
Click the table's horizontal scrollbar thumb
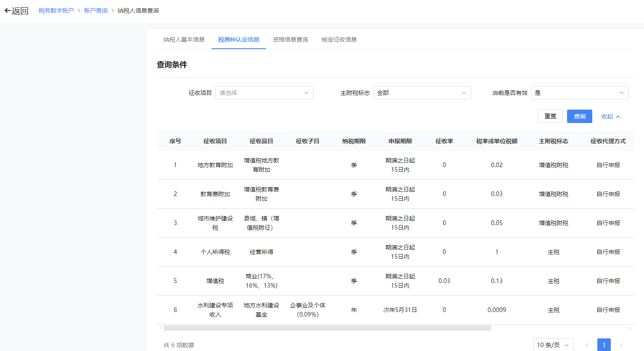tap(327, 328)
